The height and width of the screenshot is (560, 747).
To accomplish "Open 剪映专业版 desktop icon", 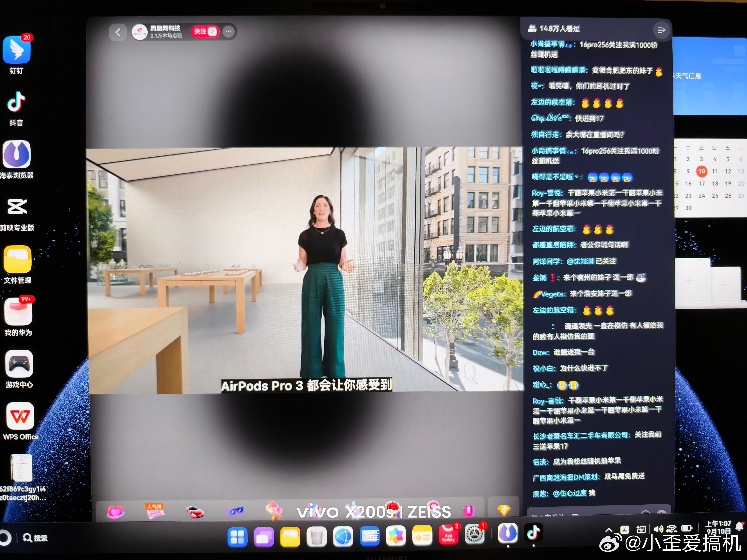I will tap(17, 207).
